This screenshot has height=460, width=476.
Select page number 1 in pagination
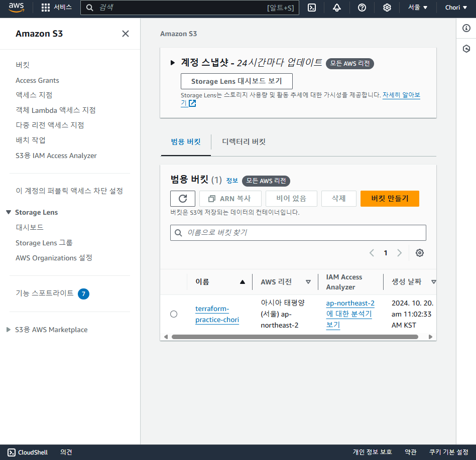(x=386, y=253)
